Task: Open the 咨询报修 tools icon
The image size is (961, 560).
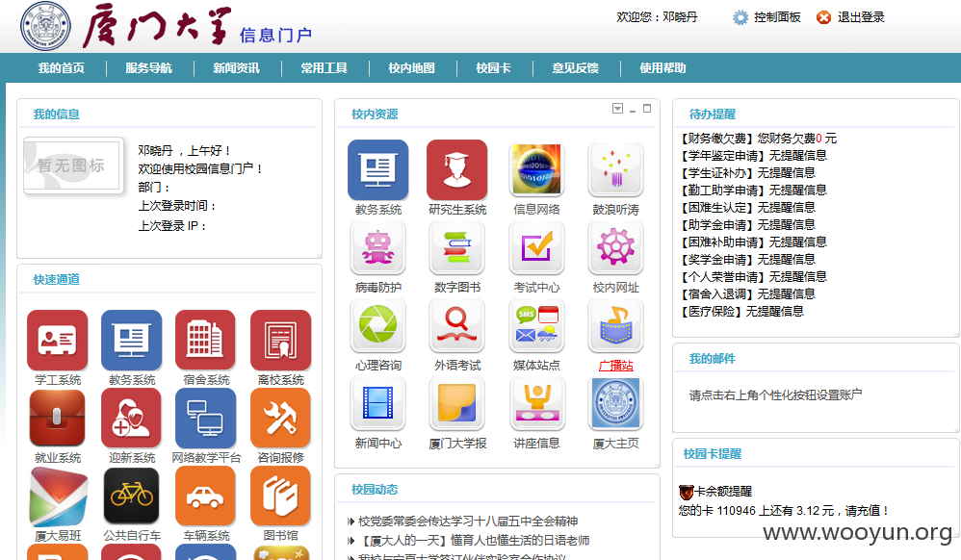Action: point(281,419)
